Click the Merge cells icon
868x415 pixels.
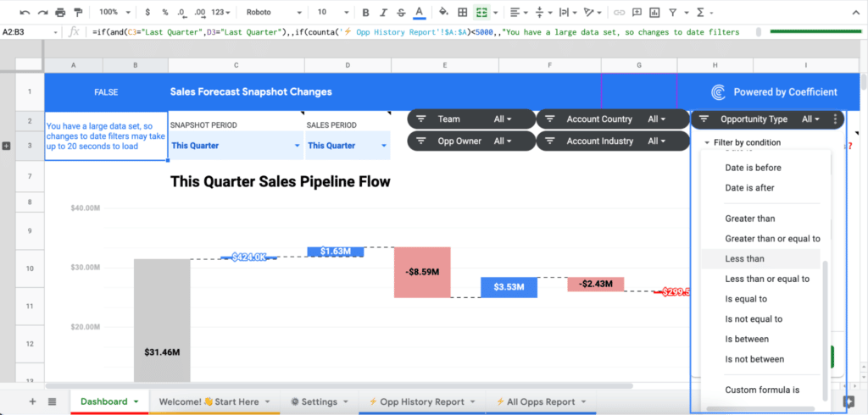pos(481,12)
